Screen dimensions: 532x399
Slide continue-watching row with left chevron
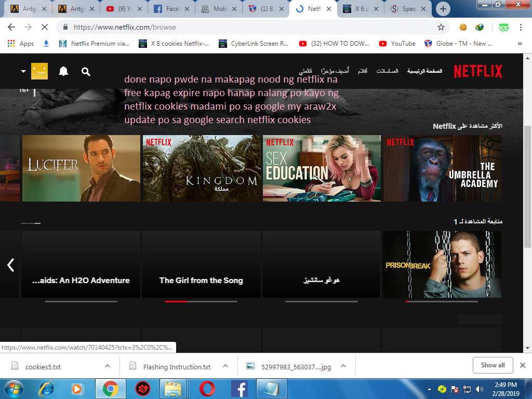pyautogui.click(x=10, y=265)
